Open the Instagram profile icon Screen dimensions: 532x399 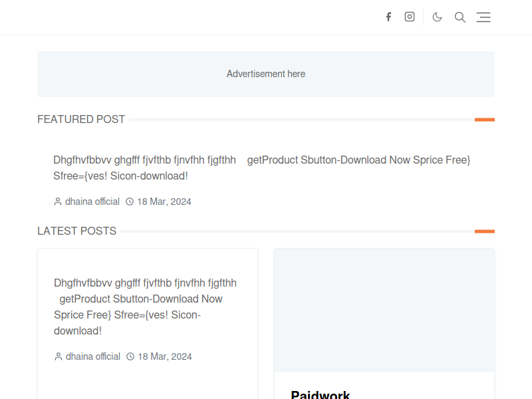(x=410, y=17)
